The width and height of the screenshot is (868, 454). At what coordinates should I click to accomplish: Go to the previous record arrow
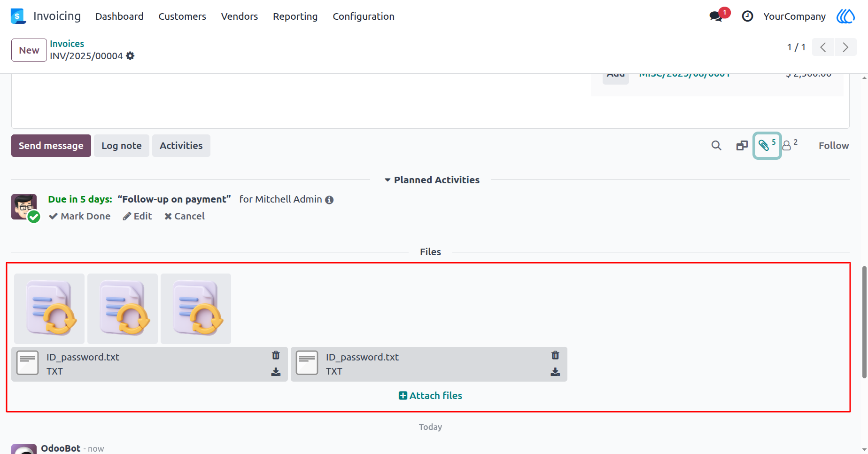point(823,47)
